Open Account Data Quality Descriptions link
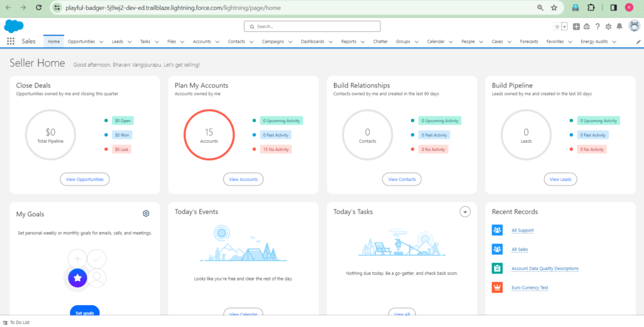 pos(545,269)
